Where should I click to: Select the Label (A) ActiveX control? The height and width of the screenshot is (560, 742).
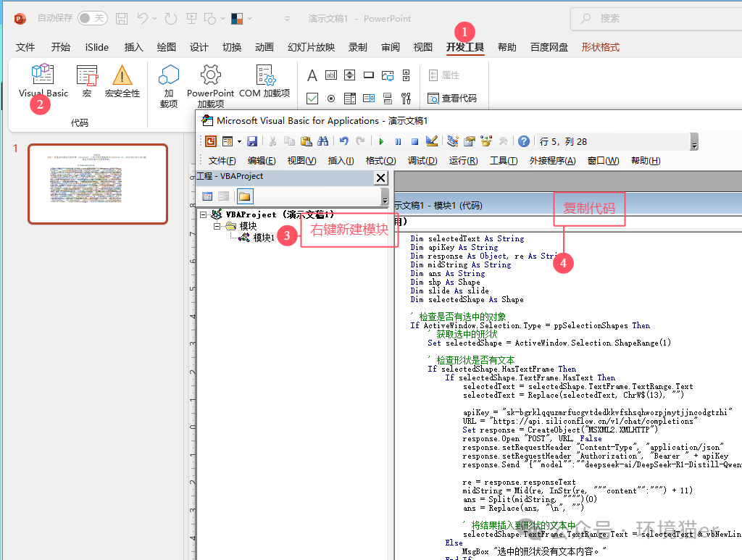tap(312, 75)
